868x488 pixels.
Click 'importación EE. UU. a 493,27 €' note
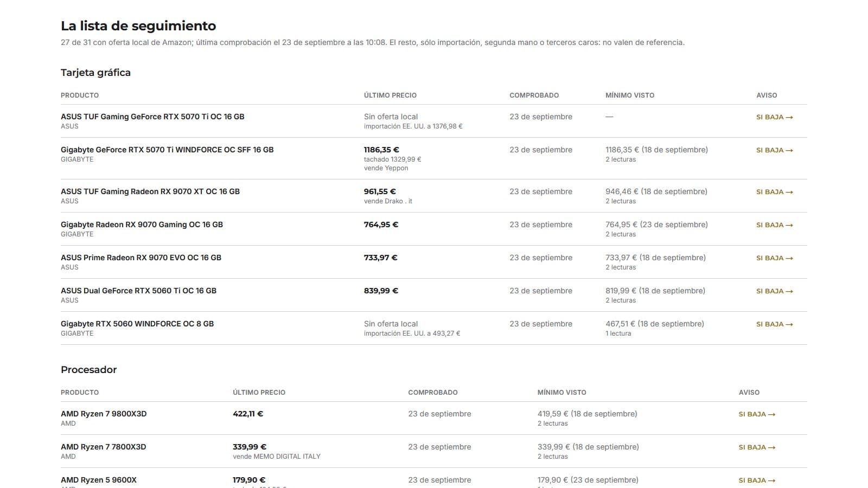click(x=412, y=333)
